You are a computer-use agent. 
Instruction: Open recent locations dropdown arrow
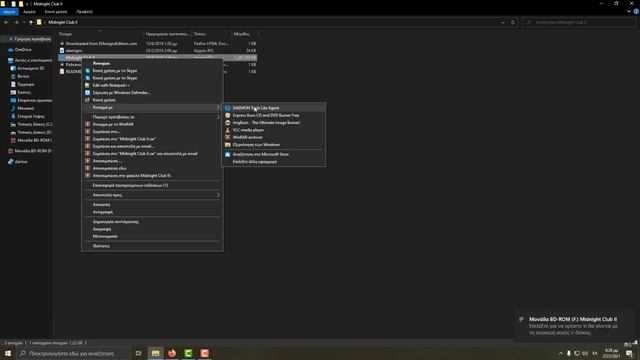24,22
